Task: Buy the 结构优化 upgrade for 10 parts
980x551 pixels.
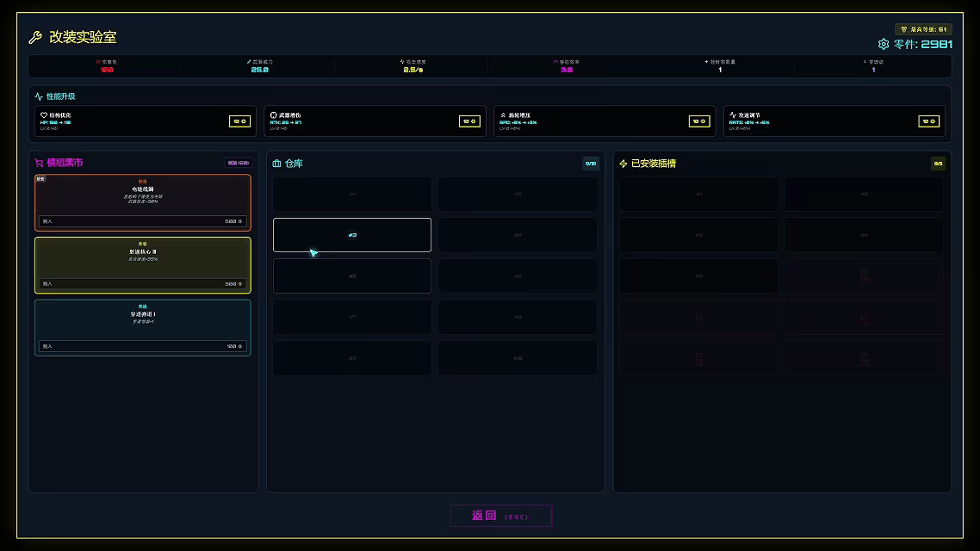Action: click(239, 121)
